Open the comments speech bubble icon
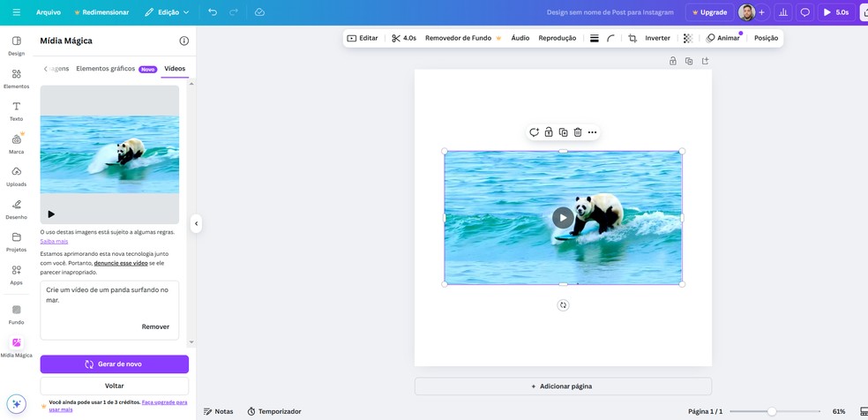Screen dimensions: 868x420 tap(804, 12)
